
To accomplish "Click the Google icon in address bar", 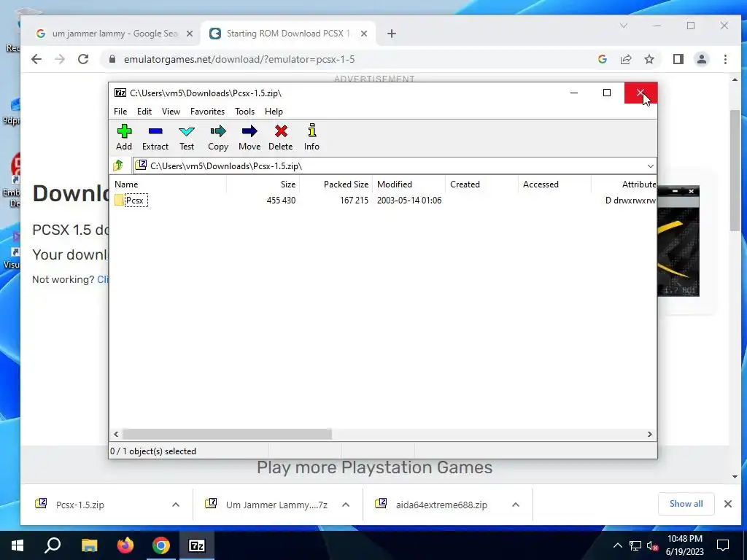I will point(602,59).
